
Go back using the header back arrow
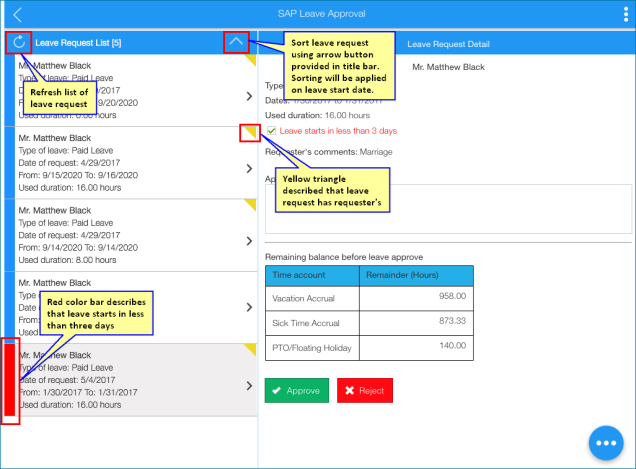click(17, 15)
